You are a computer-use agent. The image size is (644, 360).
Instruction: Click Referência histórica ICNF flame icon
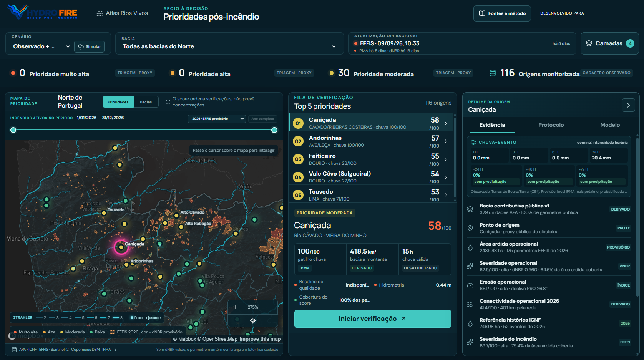[470, 323]
